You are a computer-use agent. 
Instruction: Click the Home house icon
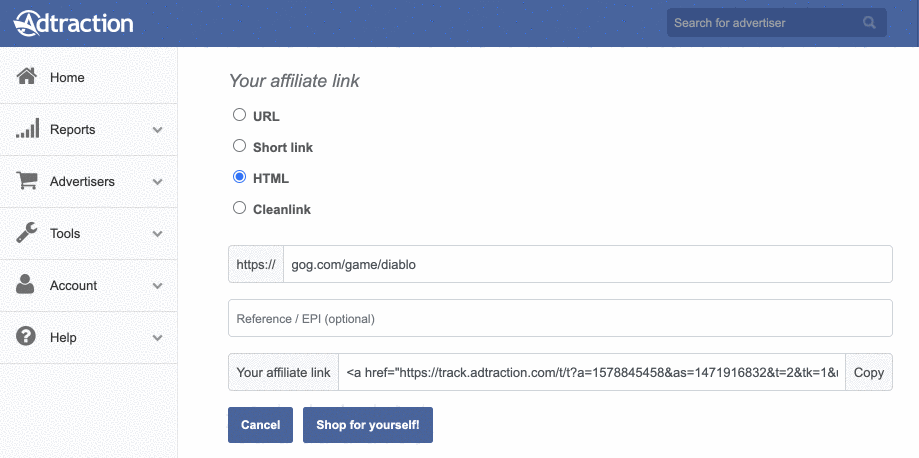pos(26,76)
